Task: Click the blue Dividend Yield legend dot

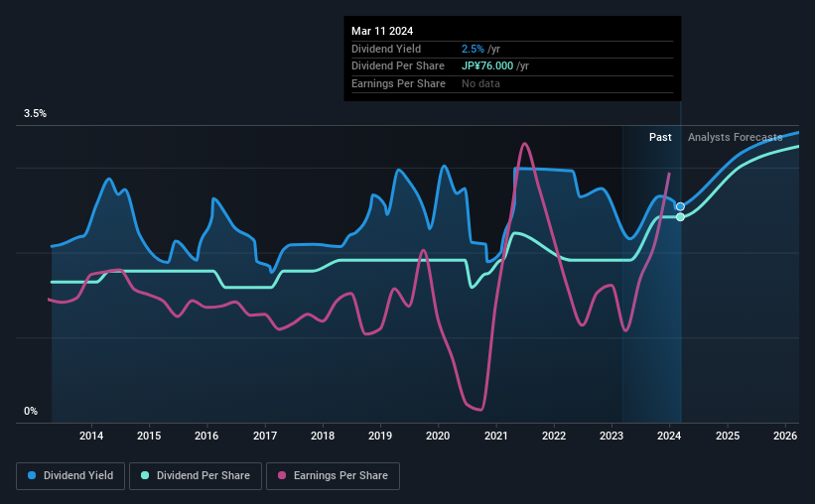Action: tap(32, 475)
